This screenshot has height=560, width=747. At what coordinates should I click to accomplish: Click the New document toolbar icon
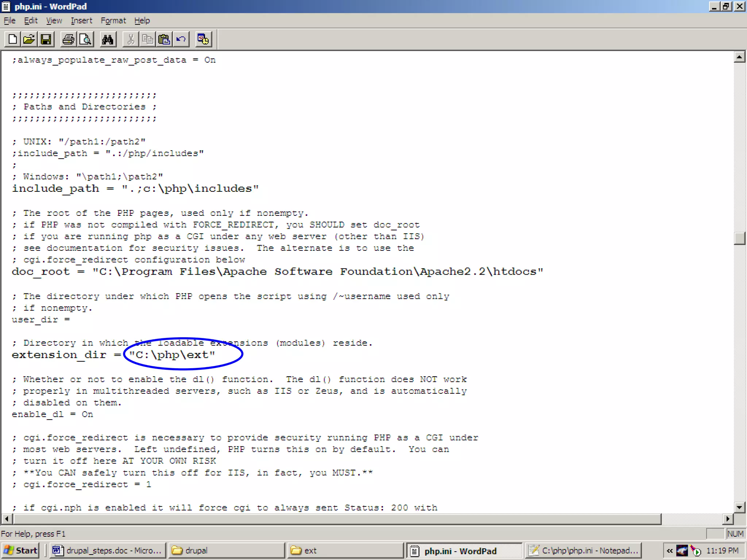click(x=13, y=39)
